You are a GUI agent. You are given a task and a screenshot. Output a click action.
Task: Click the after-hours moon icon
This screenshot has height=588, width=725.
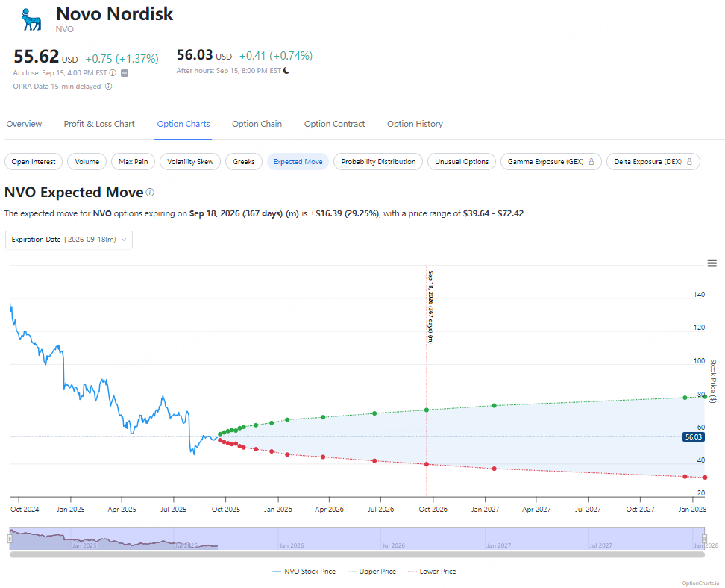click(286, 70)
